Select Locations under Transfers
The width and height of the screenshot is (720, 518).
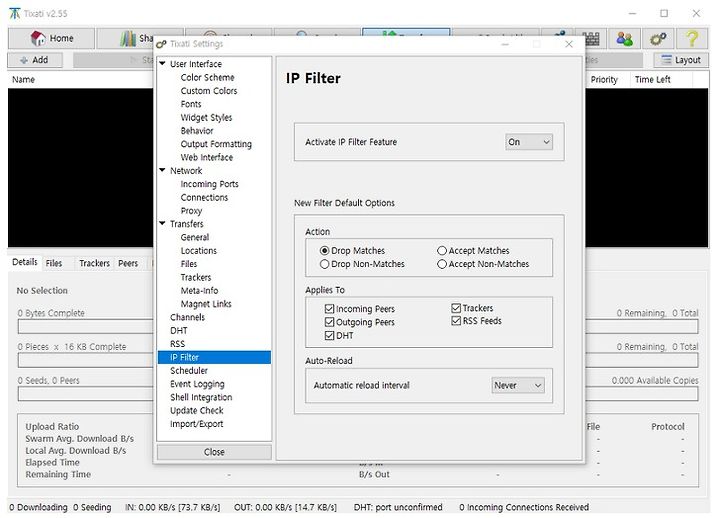click(199, 250)
